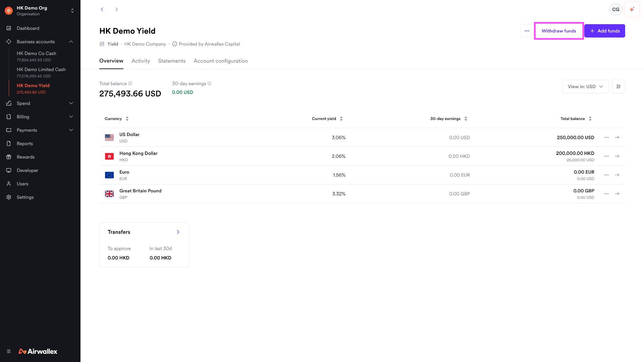Switch to the Overview tab
The image size is (644, 362).
pyautogui.click(x=111, y=61)
